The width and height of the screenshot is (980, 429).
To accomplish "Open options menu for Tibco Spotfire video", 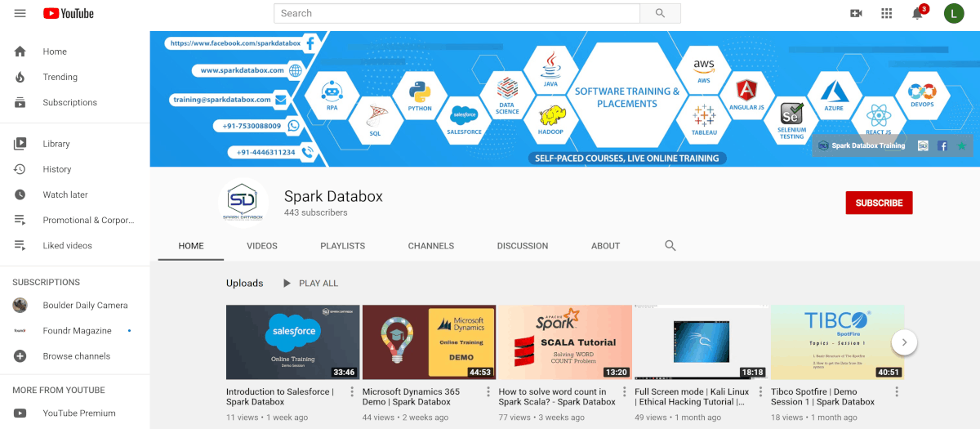I will tap(898, 392).
